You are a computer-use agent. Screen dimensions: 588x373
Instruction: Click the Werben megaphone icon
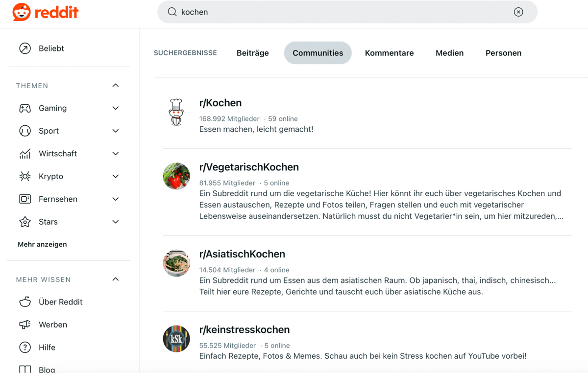(x=25, y=325)
